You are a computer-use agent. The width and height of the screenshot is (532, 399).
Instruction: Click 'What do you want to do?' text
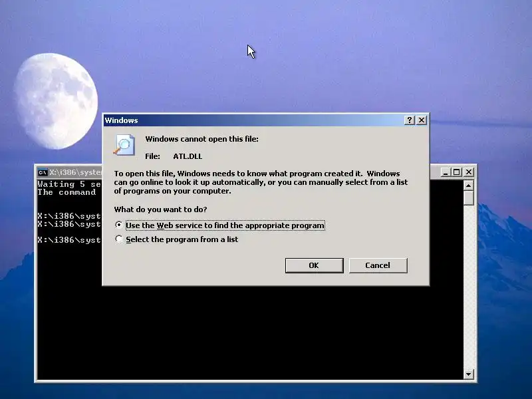click(160, 209)
